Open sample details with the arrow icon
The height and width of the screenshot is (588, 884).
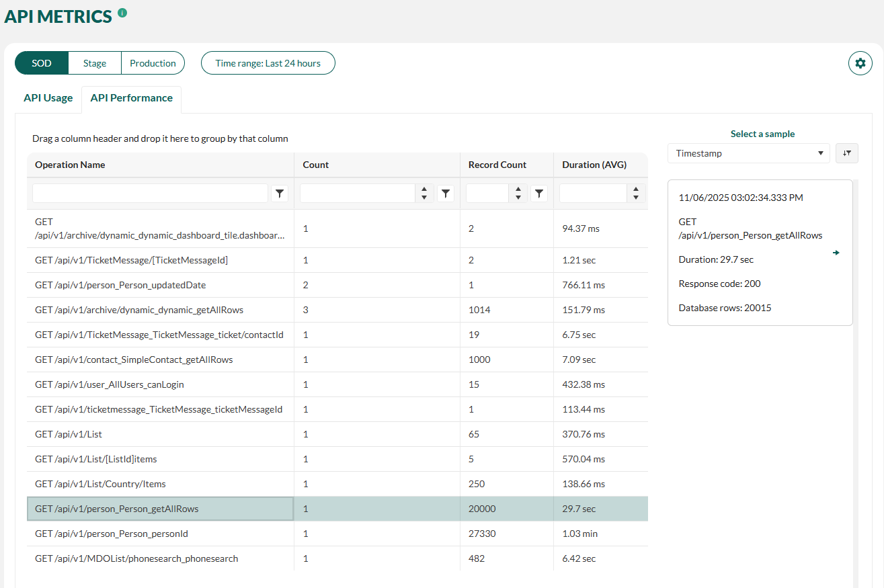click(836, 253)
